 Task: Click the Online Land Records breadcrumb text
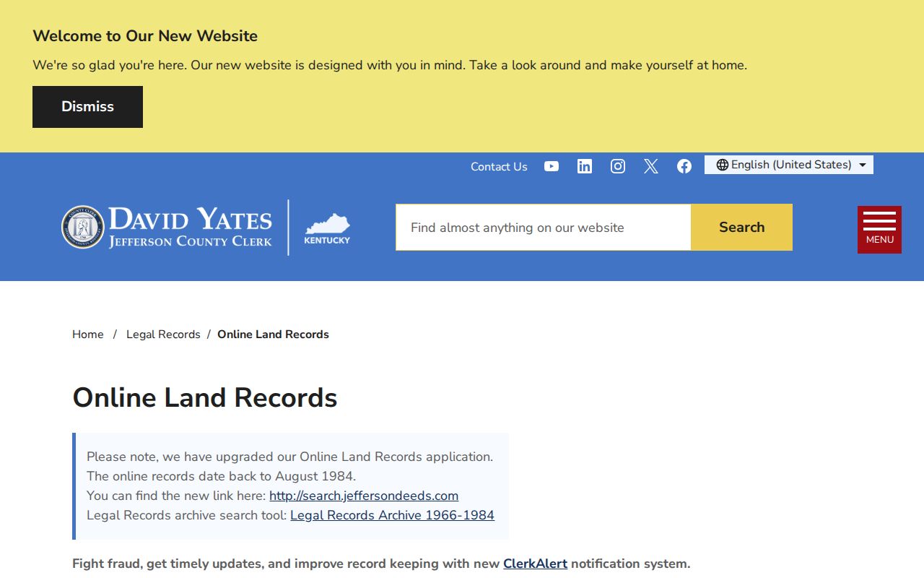point(273,335)
